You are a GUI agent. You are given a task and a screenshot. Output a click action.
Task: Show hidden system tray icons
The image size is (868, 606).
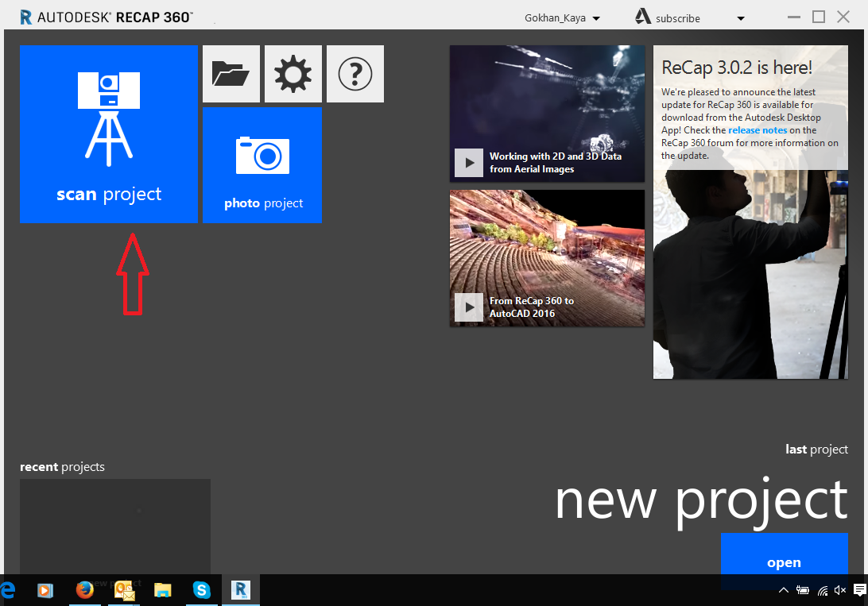(x=783, y=590)
